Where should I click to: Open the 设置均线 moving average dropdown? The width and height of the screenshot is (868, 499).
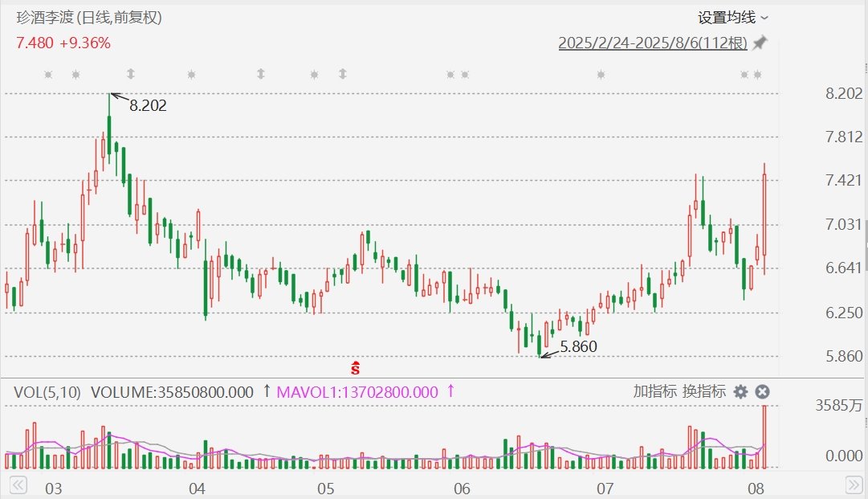click(733, 18)
